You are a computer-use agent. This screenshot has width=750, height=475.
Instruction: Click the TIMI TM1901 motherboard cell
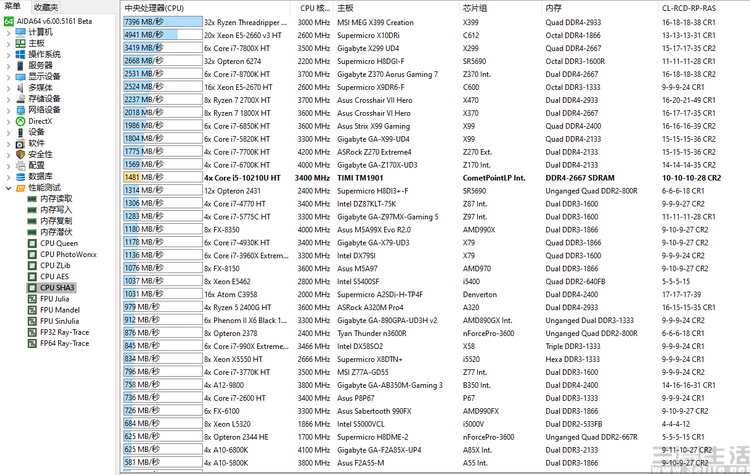coord(360,178)
